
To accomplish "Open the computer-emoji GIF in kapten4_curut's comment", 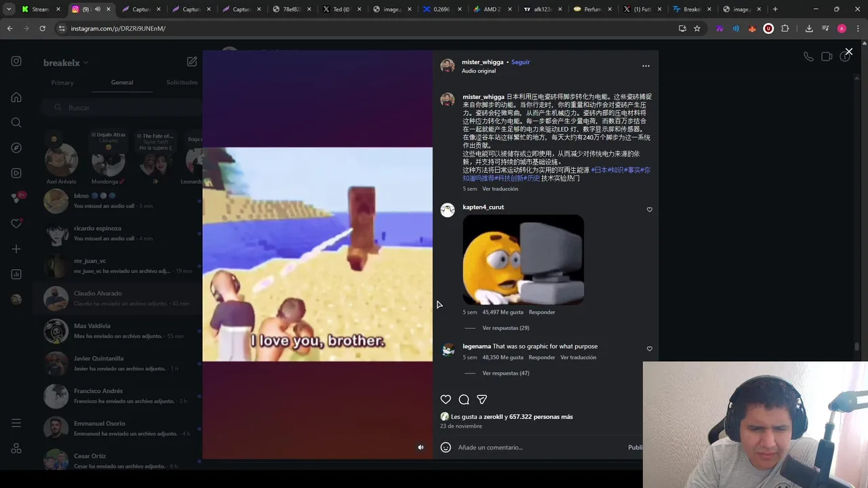I will [x=523, y=260].
